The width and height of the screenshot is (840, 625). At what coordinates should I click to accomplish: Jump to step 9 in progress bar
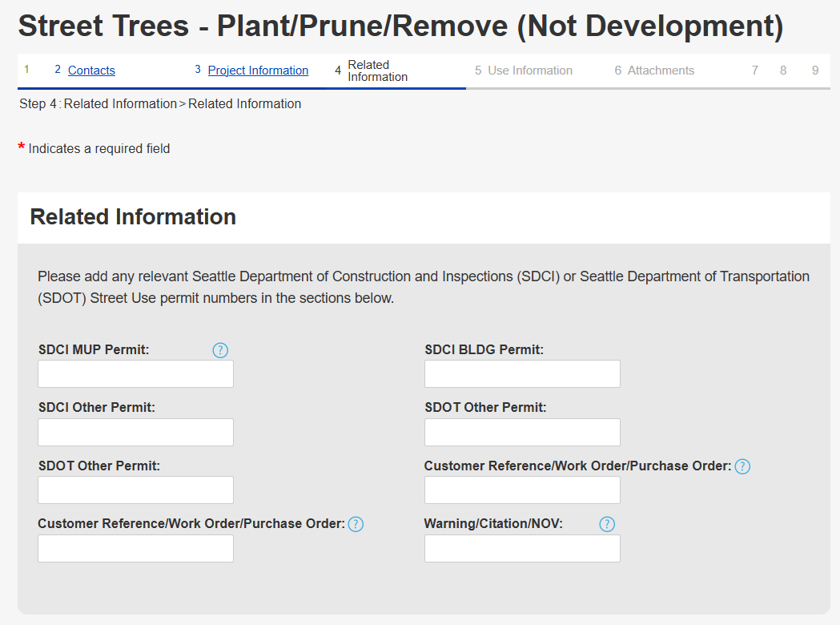[815, 71]
